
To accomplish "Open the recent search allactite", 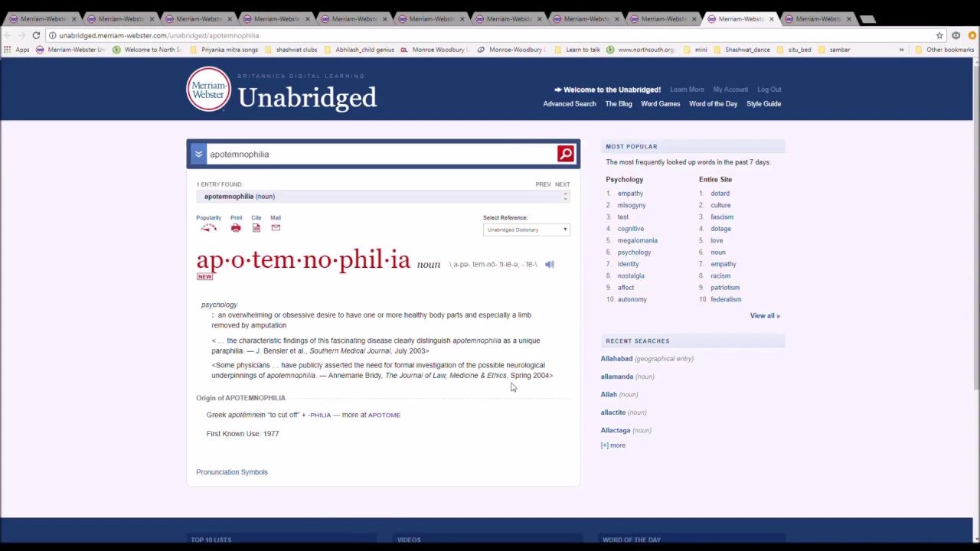I will [x=613, y=412].
